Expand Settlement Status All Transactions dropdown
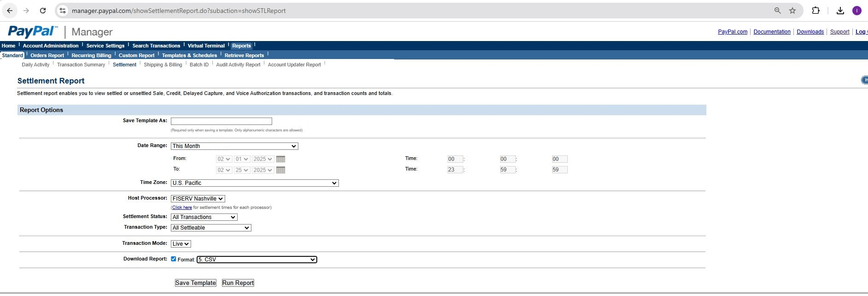 coord(204,217)
